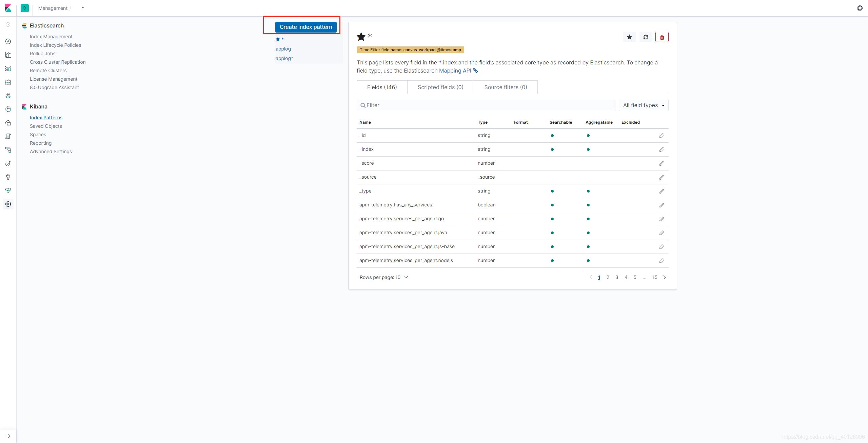Image resolution: width=868 pixels, height=443 pixels.
Task: Open Dashboard from the sidebar
Action: [8, 68]
